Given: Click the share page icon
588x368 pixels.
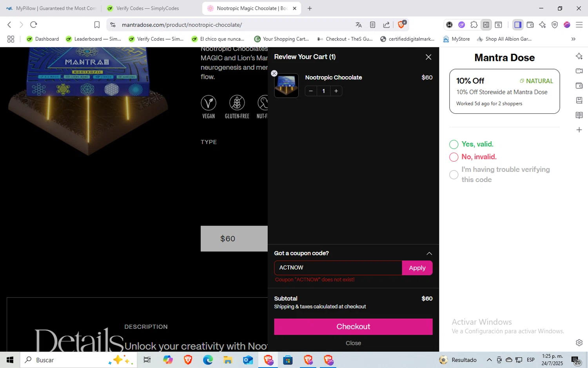Looking at the screenshot, I should coord(387,25).
